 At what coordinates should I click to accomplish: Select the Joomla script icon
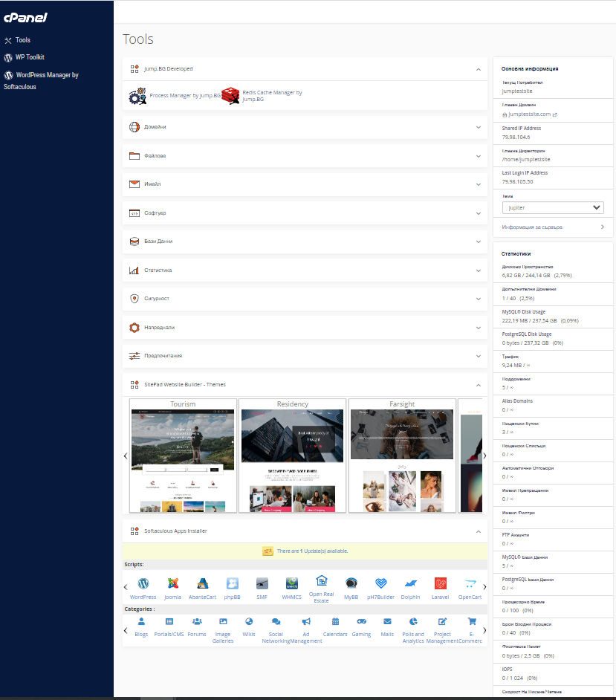pyautogui.click(x=172, y=584)
